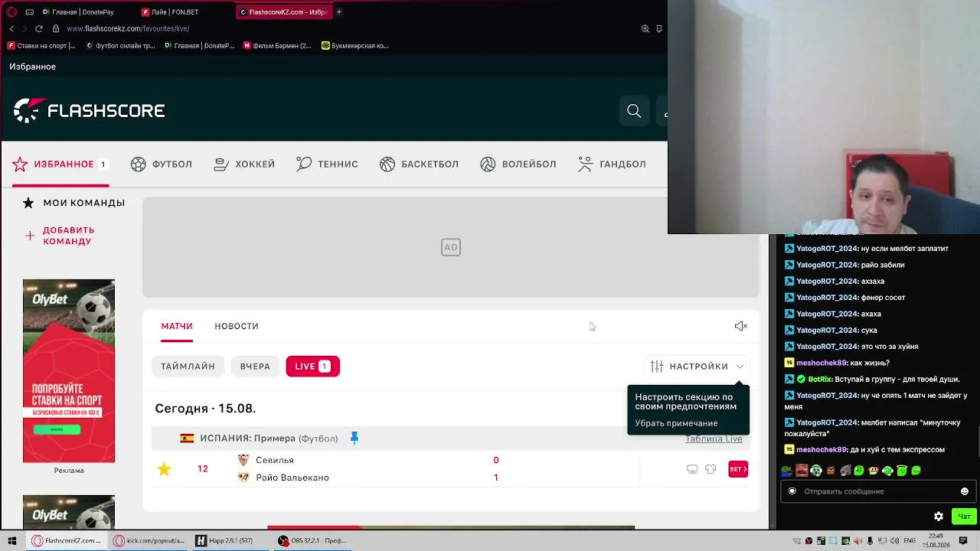Click the Райо Вальекано team name
The width and height of the screenshot is (980, 551).
[x=292, y=478]
